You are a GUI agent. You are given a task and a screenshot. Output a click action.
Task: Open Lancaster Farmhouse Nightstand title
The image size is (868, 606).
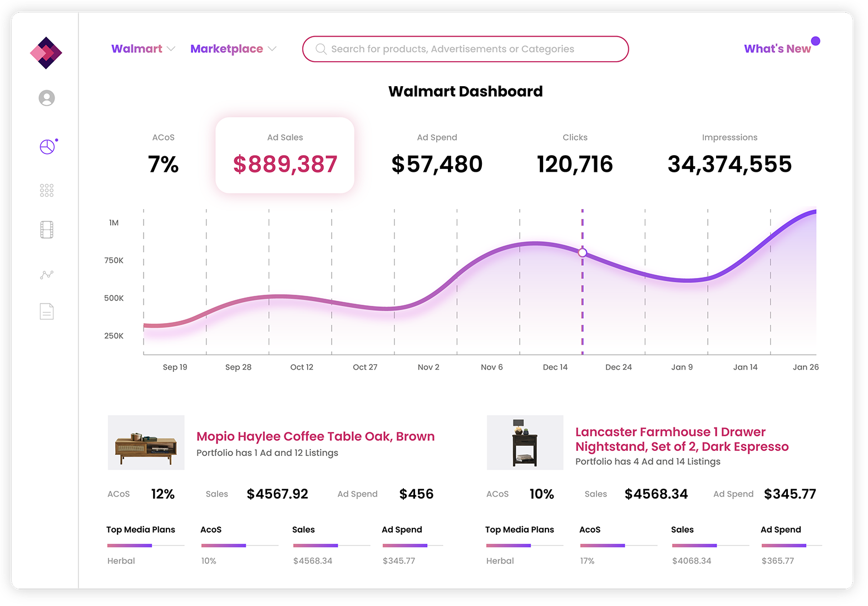(682, 439)
